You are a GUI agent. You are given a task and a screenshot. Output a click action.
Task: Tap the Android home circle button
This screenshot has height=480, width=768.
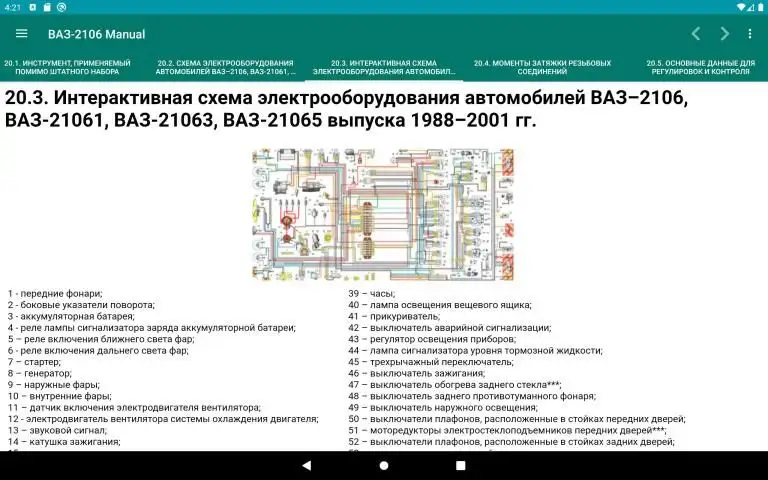click(x=384, y=465)
